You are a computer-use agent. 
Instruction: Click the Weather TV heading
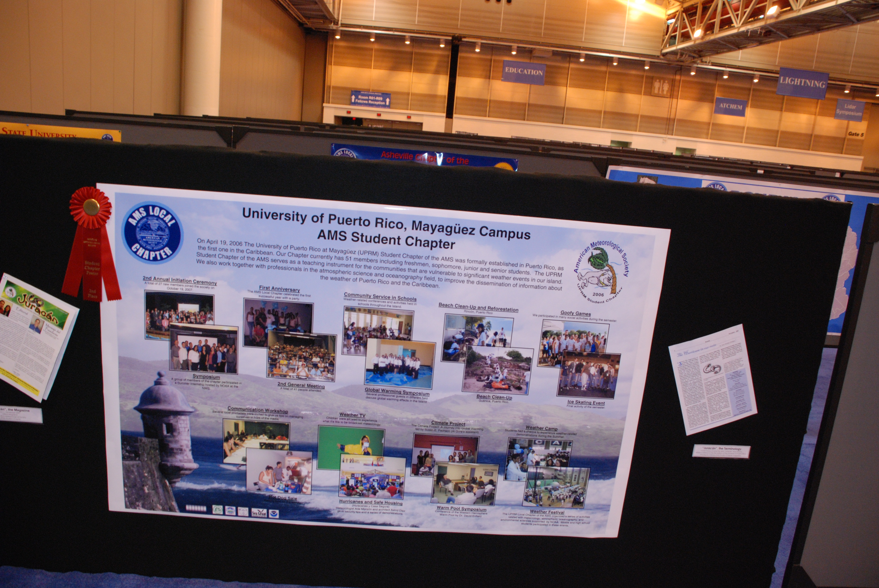(x=352, y=415)
